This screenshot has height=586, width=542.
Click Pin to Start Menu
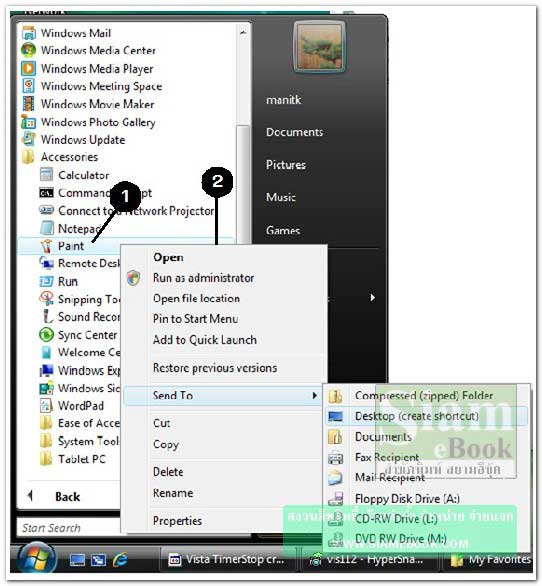click(x=195, y=319)
